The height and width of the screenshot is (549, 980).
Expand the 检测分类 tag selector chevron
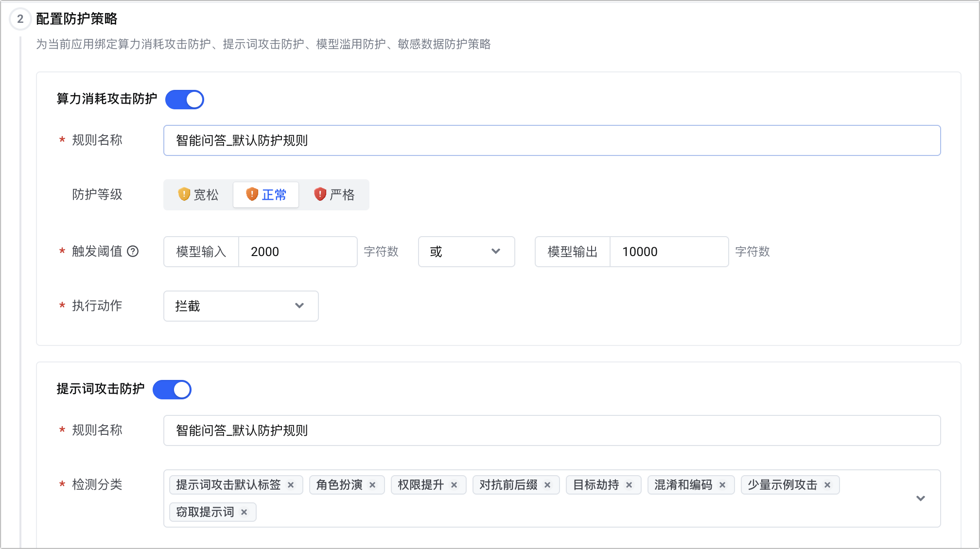(x=920, y=498)
